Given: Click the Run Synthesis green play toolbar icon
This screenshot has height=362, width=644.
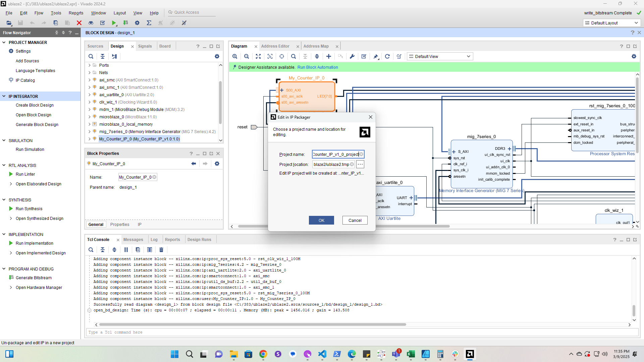Looking at the screenshot, I should 114,23.
